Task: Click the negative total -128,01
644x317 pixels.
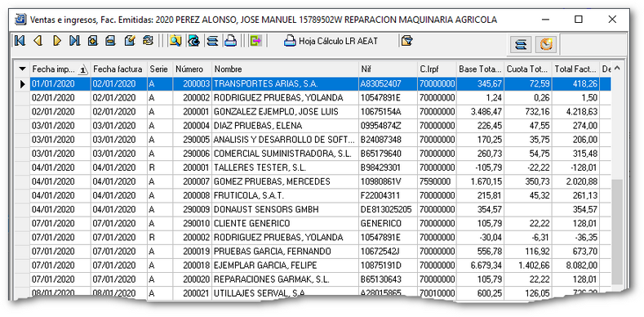Action: pyautogui.click(x=575, y=167)
